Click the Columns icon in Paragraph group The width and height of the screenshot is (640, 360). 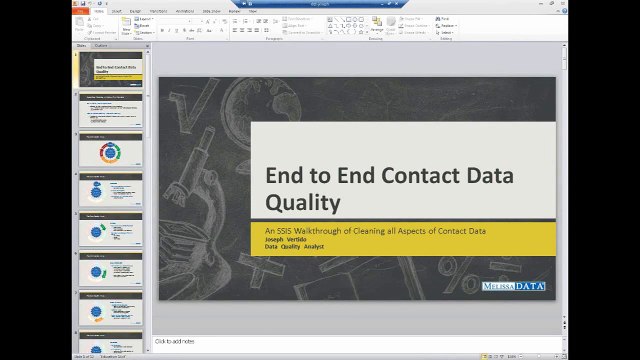coord(267,30)
